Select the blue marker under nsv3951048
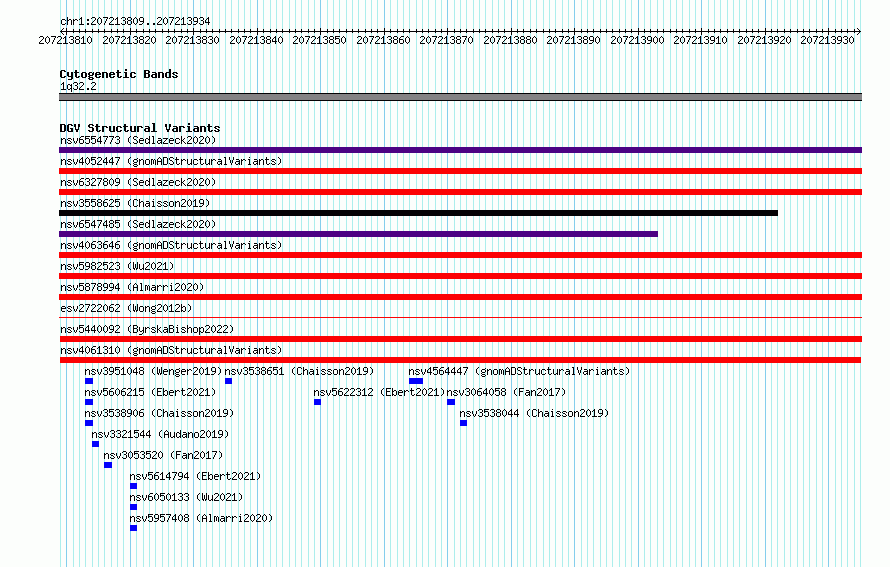The height and width of the screenshot is (567, 890). click(89, 381)
